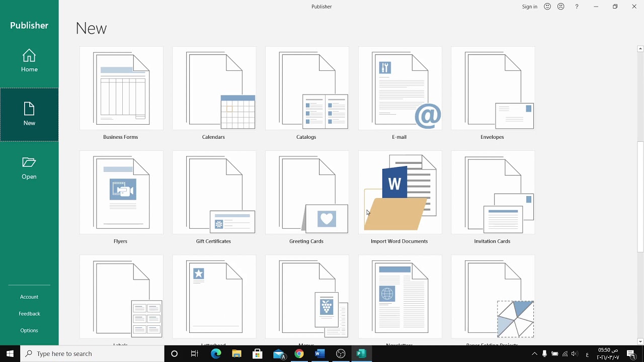Open Task View on taskbar

tap(195, 353)
